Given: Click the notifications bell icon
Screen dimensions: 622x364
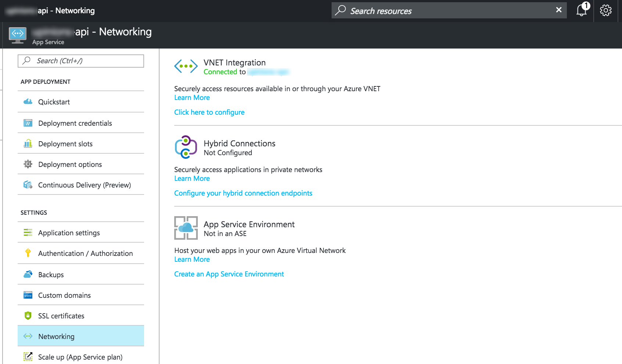Looking at the screenshot, I should pos(582,10).
